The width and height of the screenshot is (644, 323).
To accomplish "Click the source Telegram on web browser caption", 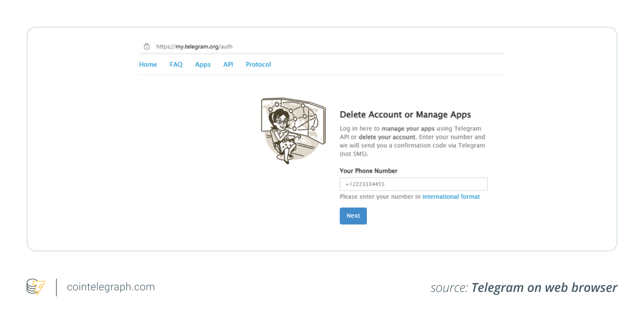I will point(524,288).
